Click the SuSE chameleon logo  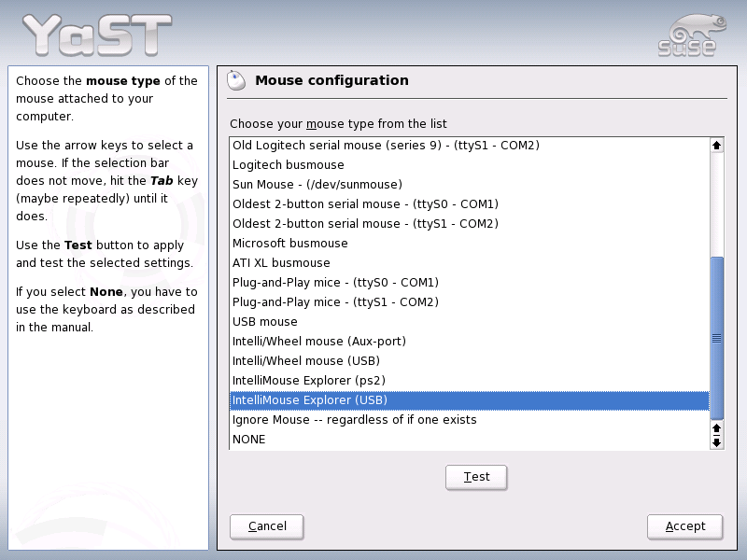(x=692, y=35)
